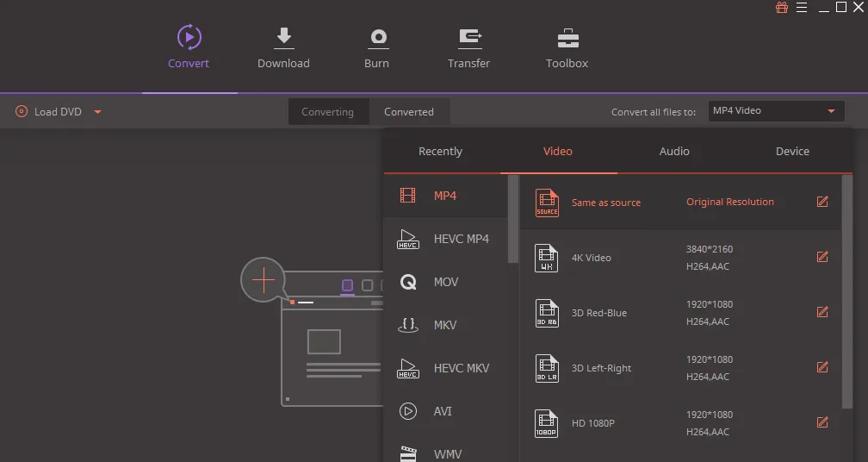
Task: Click the MOV QuickTime icon
Action: (408, 283)
